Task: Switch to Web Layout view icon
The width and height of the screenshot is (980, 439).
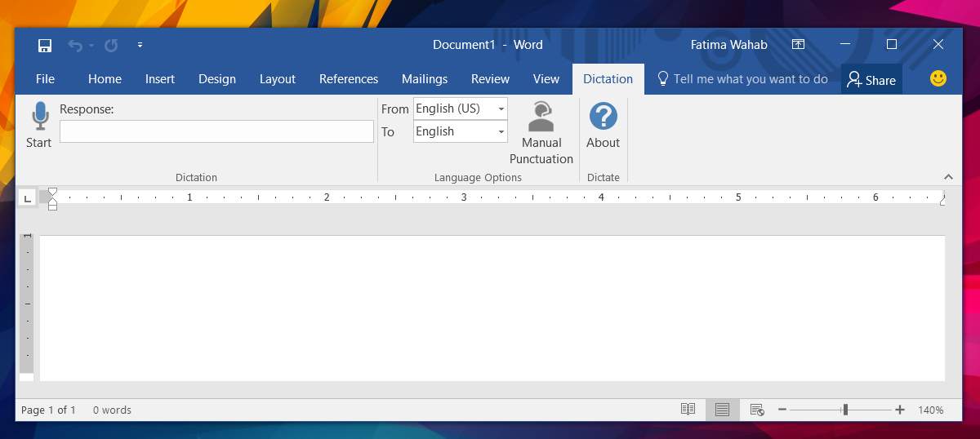Action: point(757,410)
